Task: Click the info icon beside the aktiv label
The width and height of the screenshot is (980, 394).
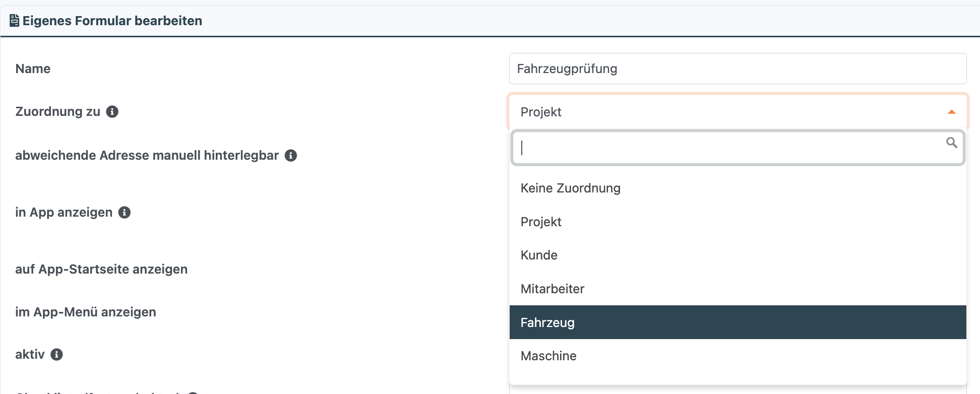Action: (57, 355)
